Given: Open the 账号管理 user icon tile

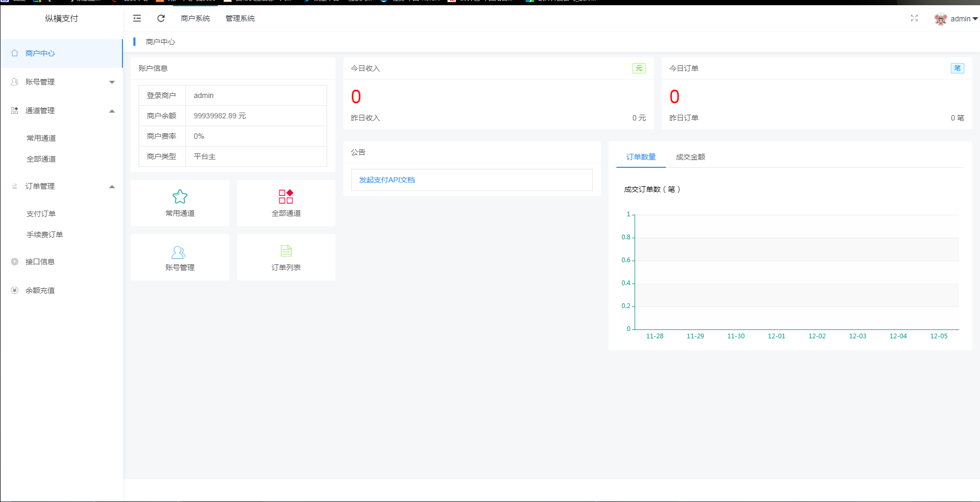Looking at the screenshot, I should tap(178, 252).
